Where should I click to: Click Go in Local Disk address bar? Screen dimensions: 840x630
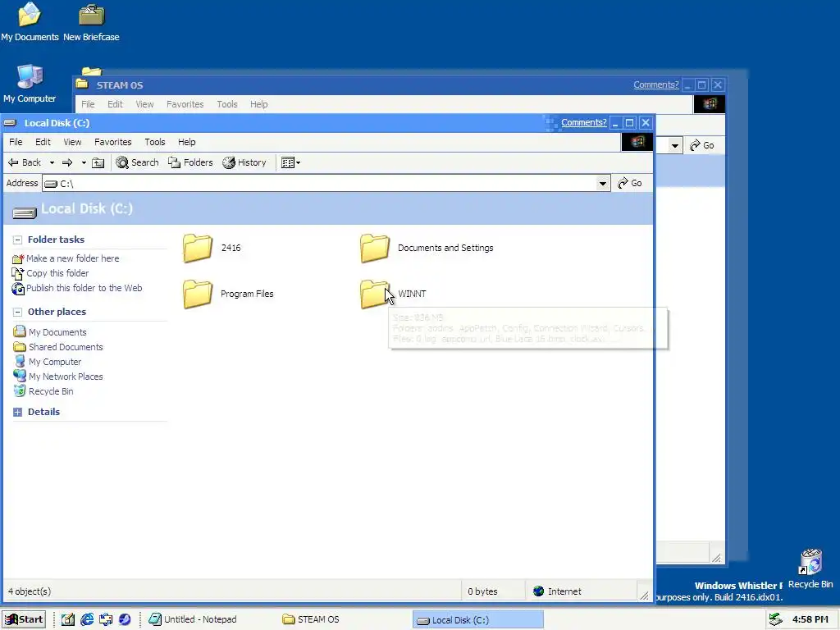630,183
